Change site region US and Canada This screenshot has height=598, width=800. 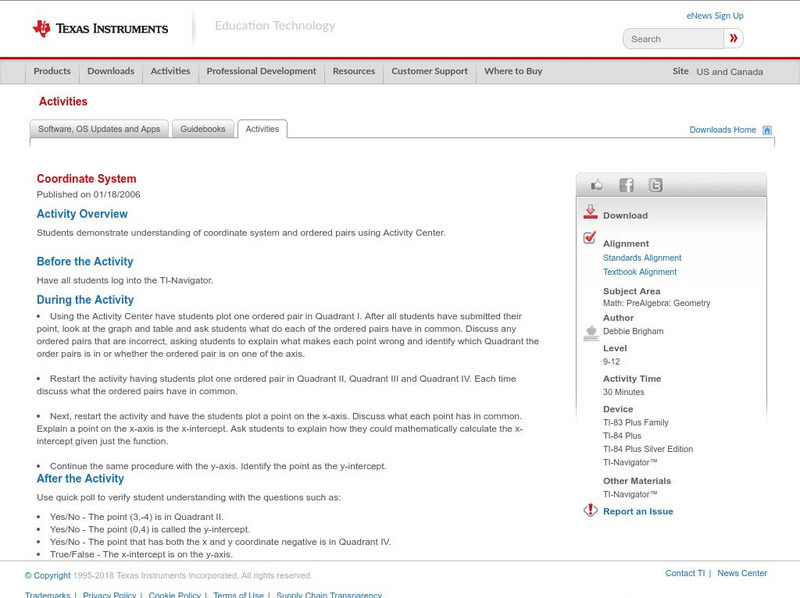tap(730, 72)
